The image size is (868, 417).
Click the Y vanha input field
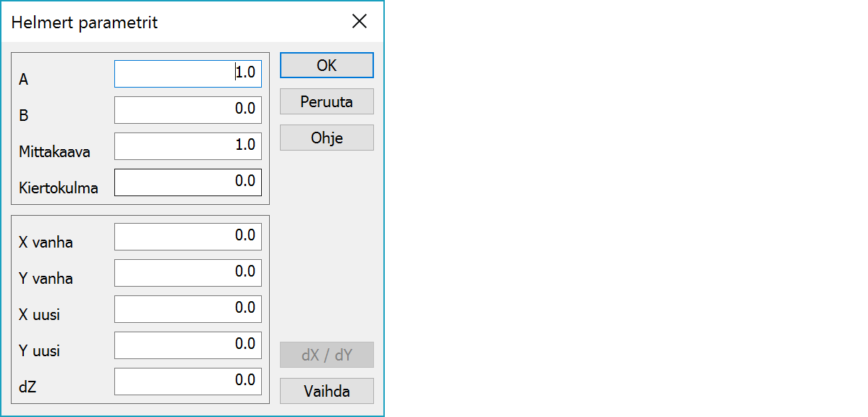(x=188, y=273)
